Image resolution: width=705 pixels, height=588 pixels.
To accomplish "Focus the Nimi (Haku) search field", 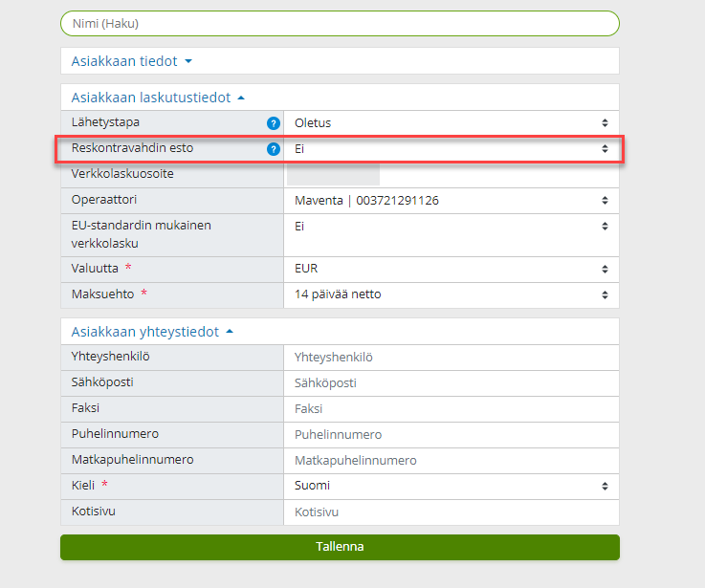I will coord(340,23).
